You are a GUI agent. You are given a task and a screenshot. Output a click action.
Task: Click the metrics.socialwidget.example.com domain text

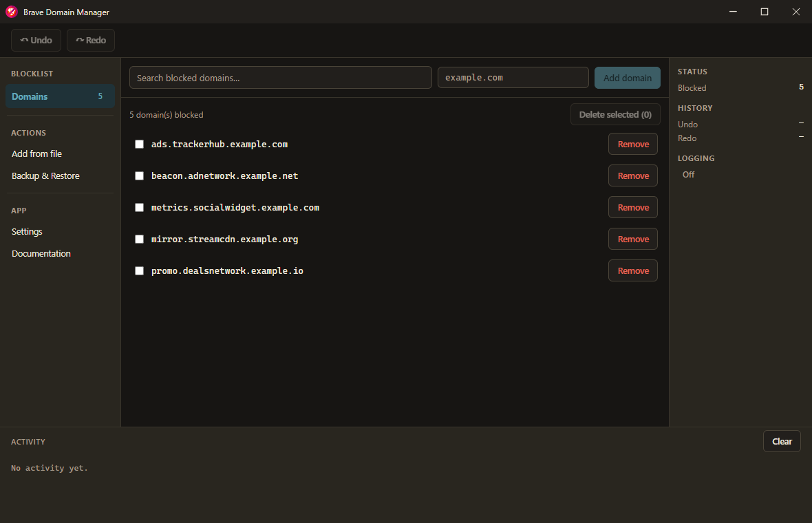235,208
